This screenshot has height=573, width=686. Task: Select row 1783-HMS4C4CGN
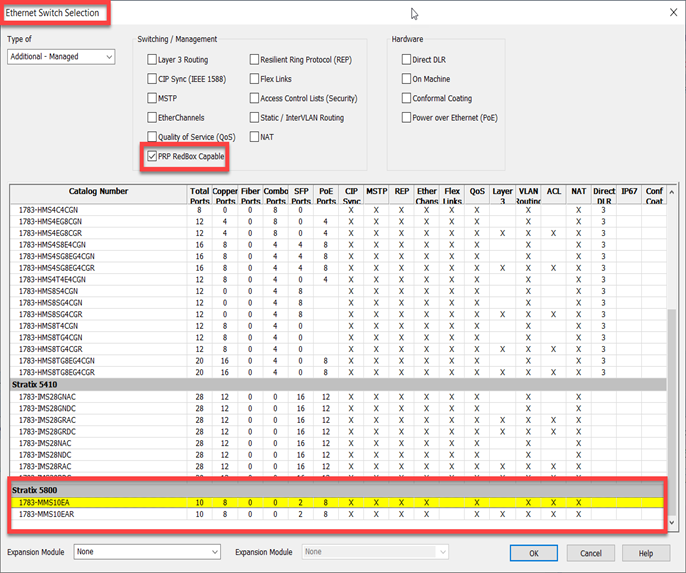[337, 210]
